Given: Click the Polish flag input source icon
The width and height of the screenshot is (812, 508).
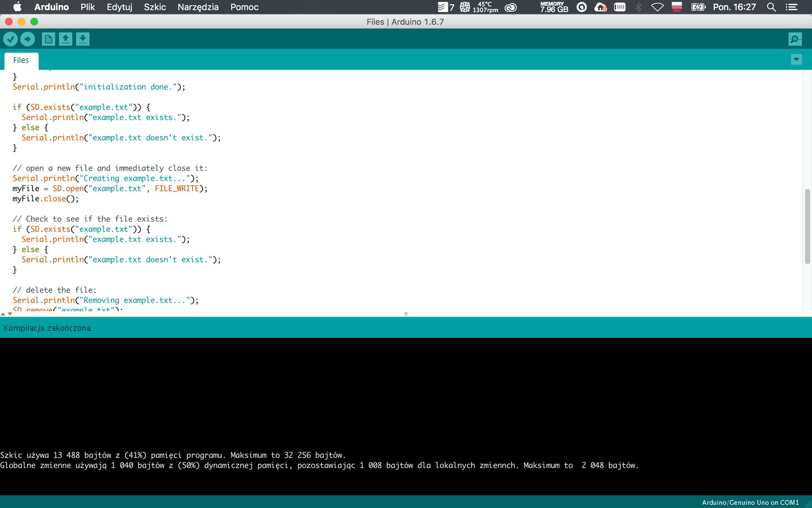Looking at the screenshot, I should point(677,7).
